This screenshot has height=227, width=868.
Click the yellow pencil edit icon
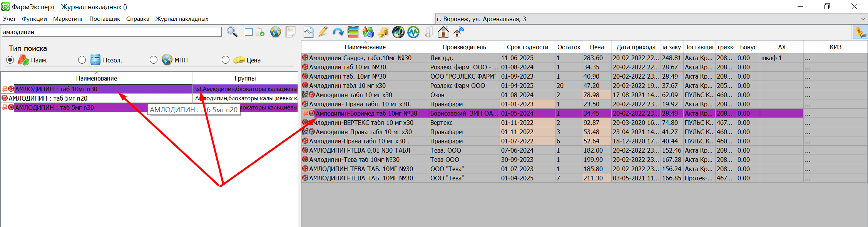coord(323,32)
